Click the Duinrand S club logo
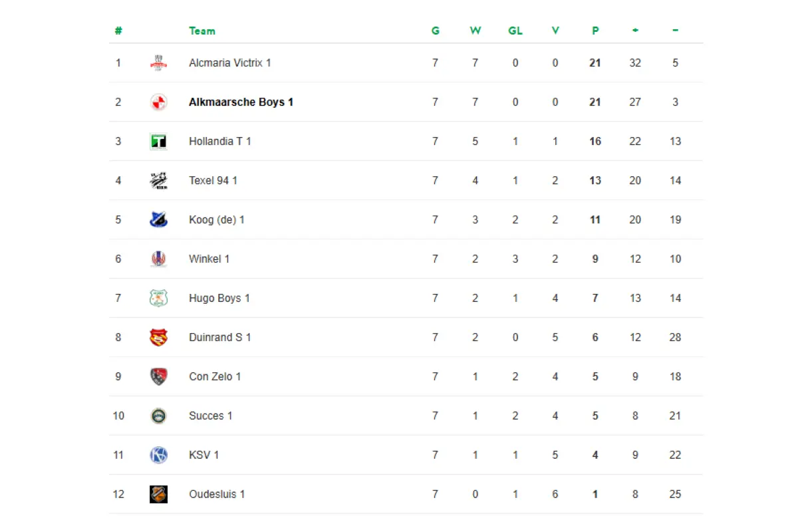Viewport: 798px width, 532px height. coord(158,338)
